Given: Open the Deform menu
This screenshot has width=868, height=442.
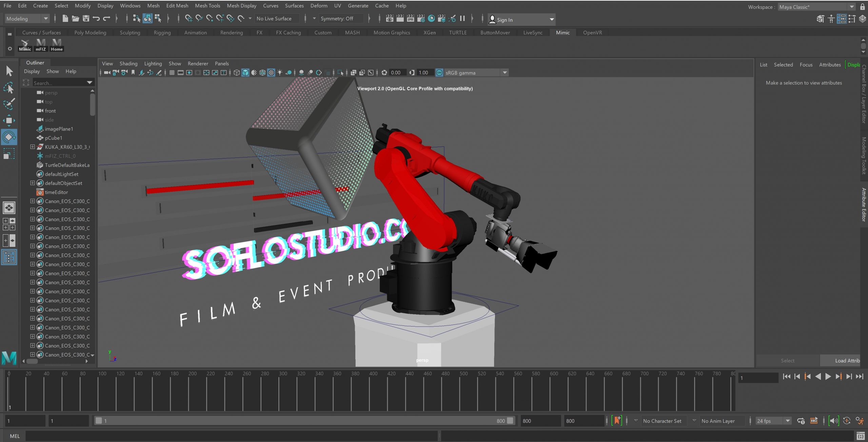Looking at the screenshot, I should coord(319,6).
